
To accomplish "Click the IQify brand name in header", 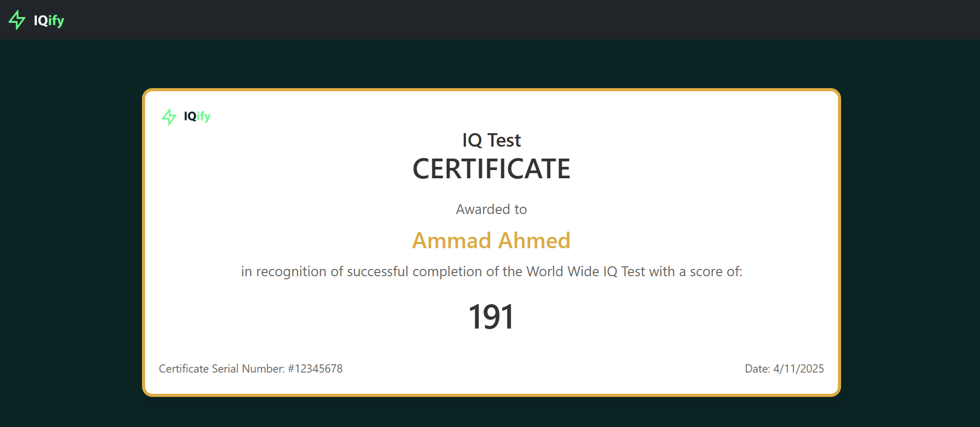I will click(x=49, y=20).
